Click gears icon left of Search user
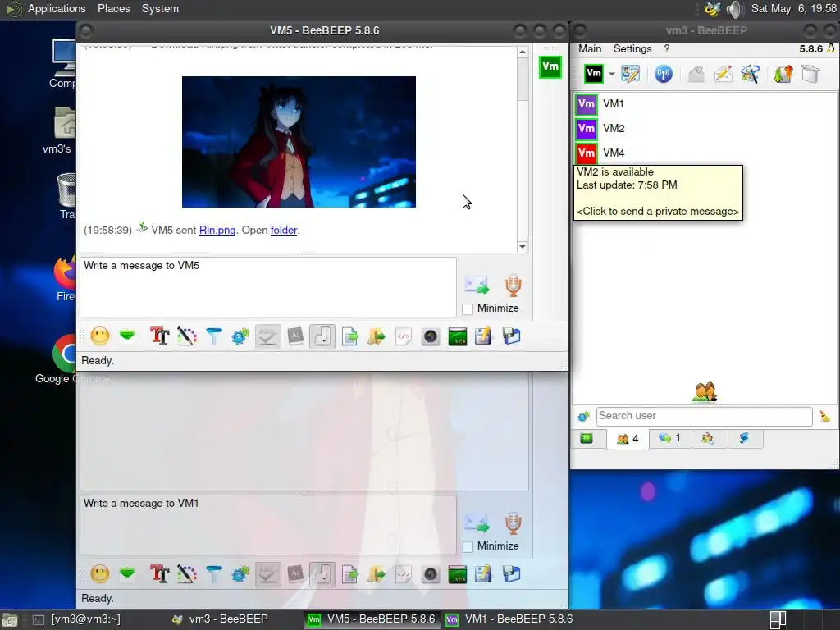This screenshot has width=840, height=630. [583, 416]
